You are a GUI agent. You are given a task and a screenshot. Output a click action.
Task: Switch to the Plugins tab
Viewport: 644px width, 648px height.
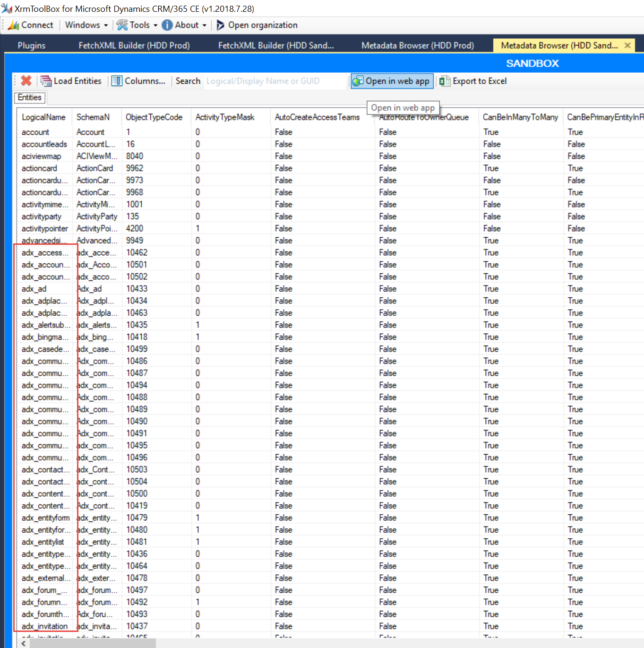click(31, 45)
